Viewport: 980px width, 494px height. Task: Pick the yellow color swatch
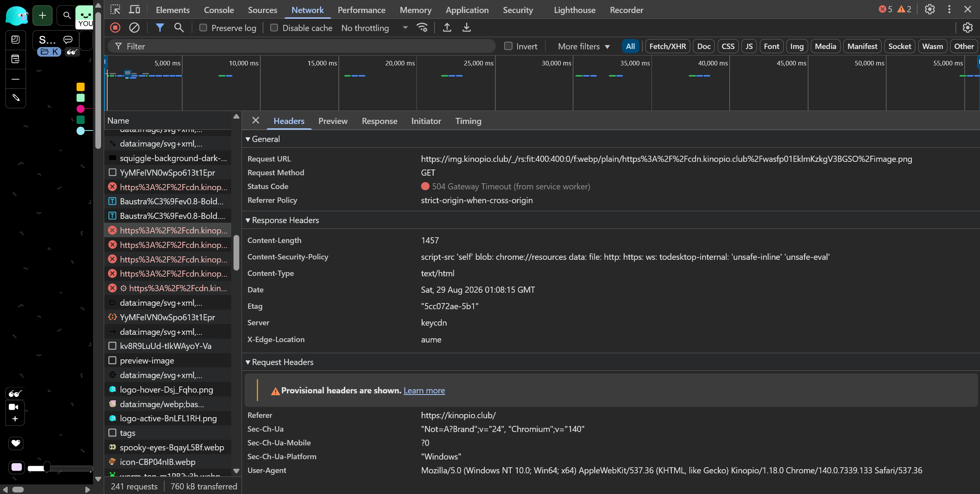coord(80,87)
